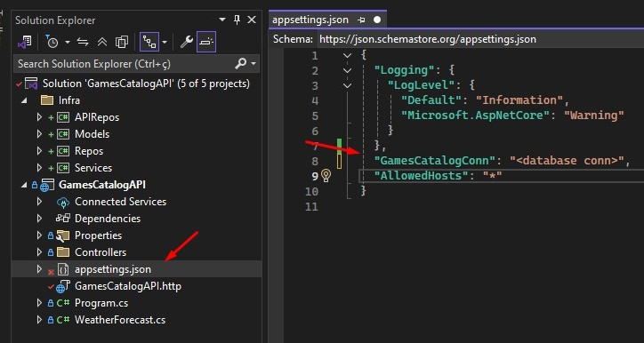Click the Schema URL combo box
This screenshot has height=343, width=644.
480,39
